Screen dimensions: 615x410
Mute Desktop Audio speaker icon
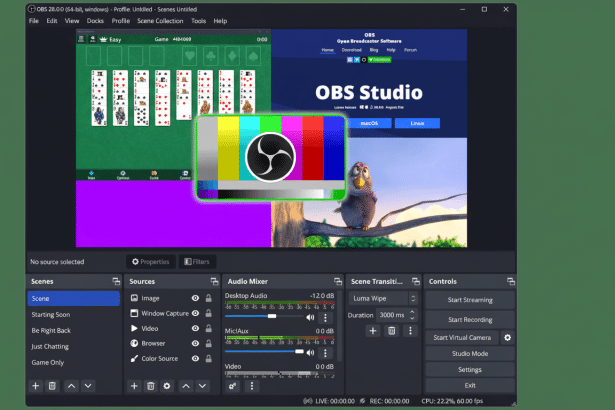(310, 317)
